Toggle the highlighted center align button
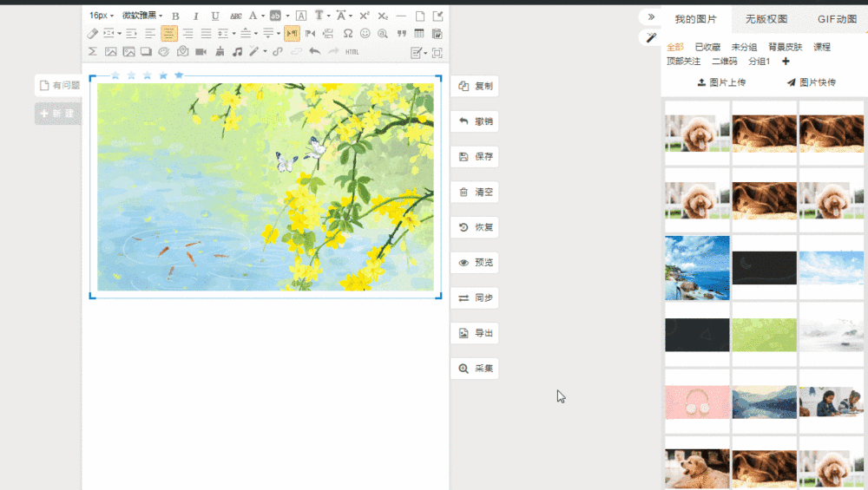Viewport: 868px width, 490px height. pyautogui.click(x=168, y=34)
